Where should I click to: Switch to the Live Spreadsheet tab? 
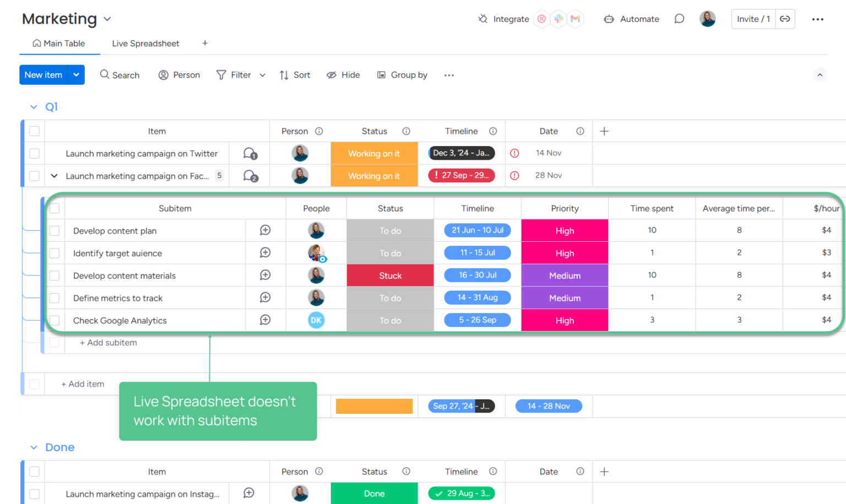145,44
